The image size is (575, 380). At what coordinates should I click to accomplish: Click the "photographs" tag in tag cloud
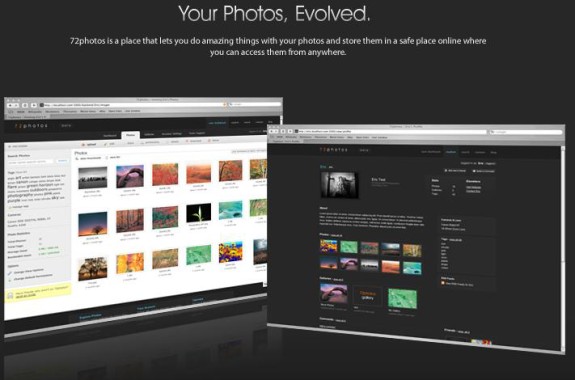(x=21, y=196)
